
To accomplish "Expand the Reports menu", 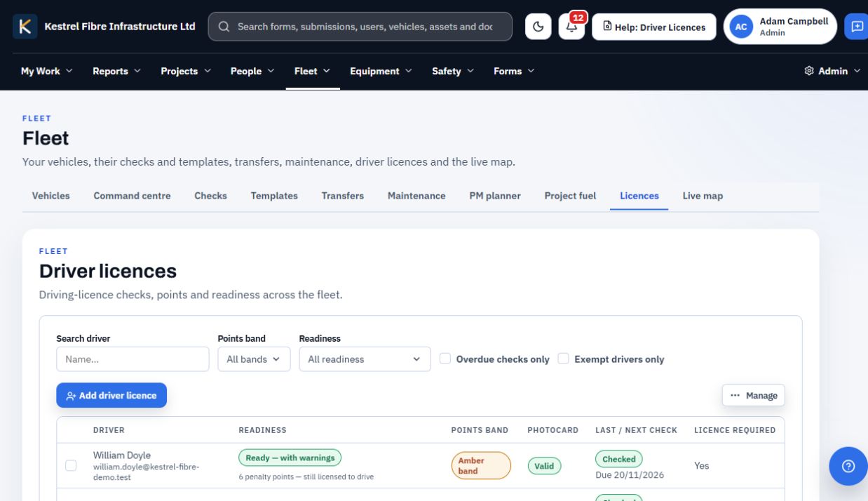I will 116,71.
